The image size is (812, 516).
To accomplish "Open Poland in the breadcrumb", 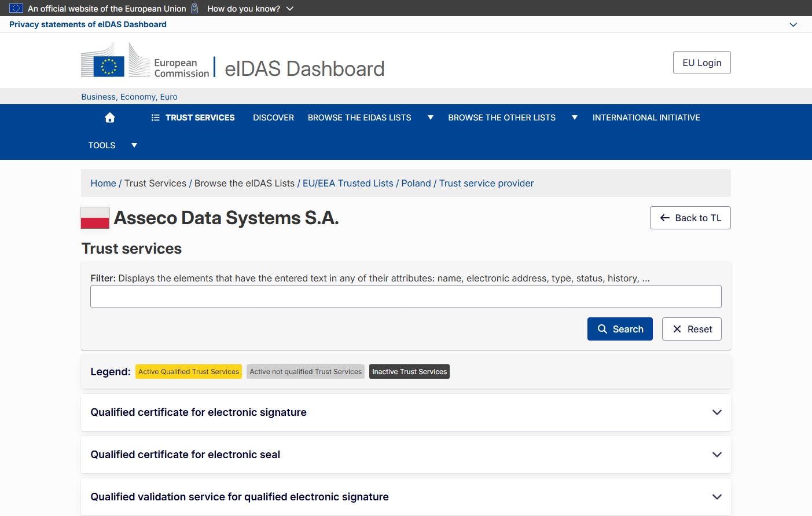I will pyautogui.click(x=416, y=183).
